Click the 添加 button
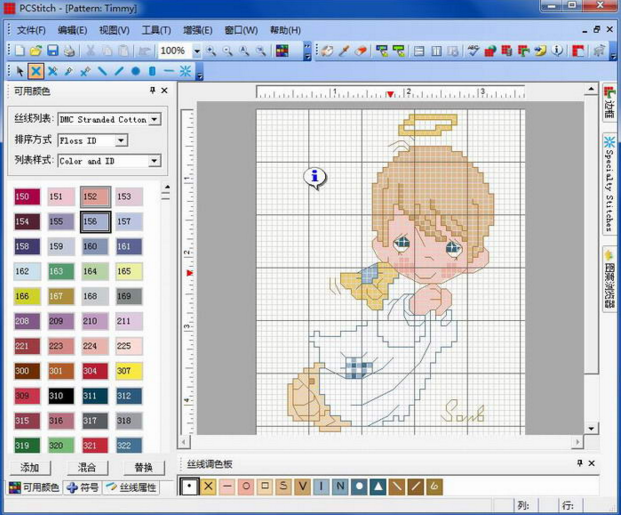Viewport: 623px width, 516px height. click(30, 468)
